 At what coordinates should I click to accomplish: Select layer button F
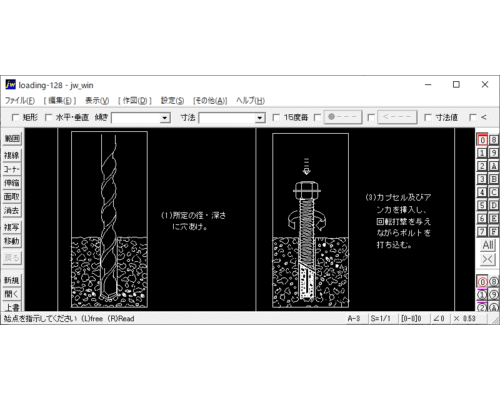[x=494, y=231]
